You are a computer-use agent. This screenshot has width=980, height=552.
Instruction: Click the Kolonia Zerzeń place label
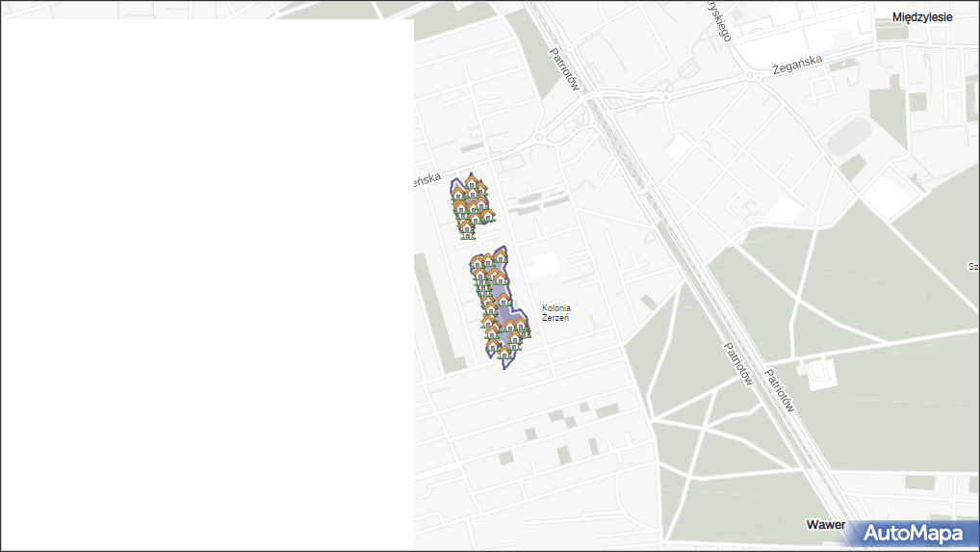coord(555,312)
